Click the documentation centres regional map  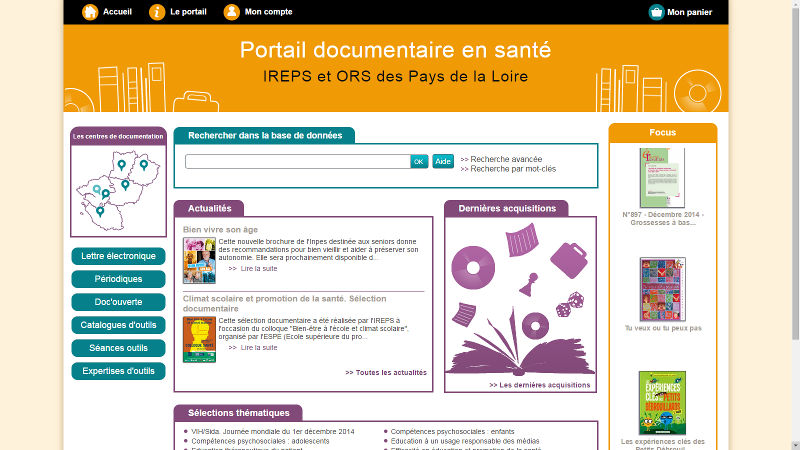coord(118,191)
